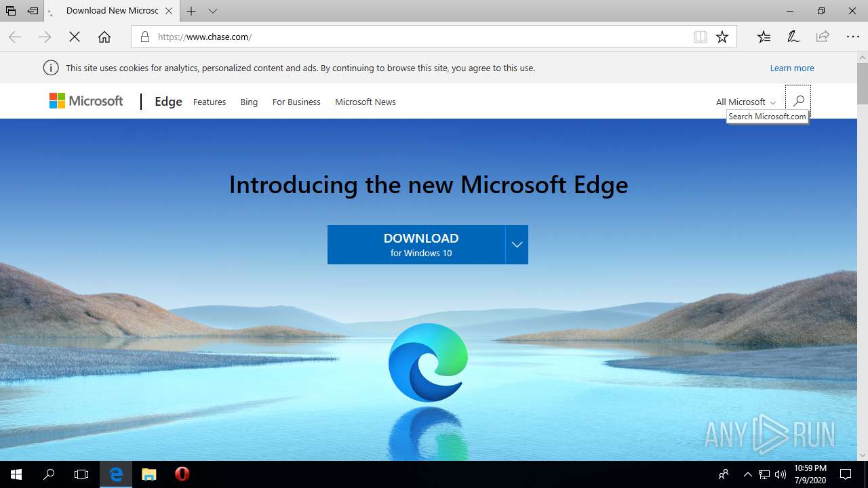Open the Microsoft News menu item
868x488 pixels.
[366, 102]
